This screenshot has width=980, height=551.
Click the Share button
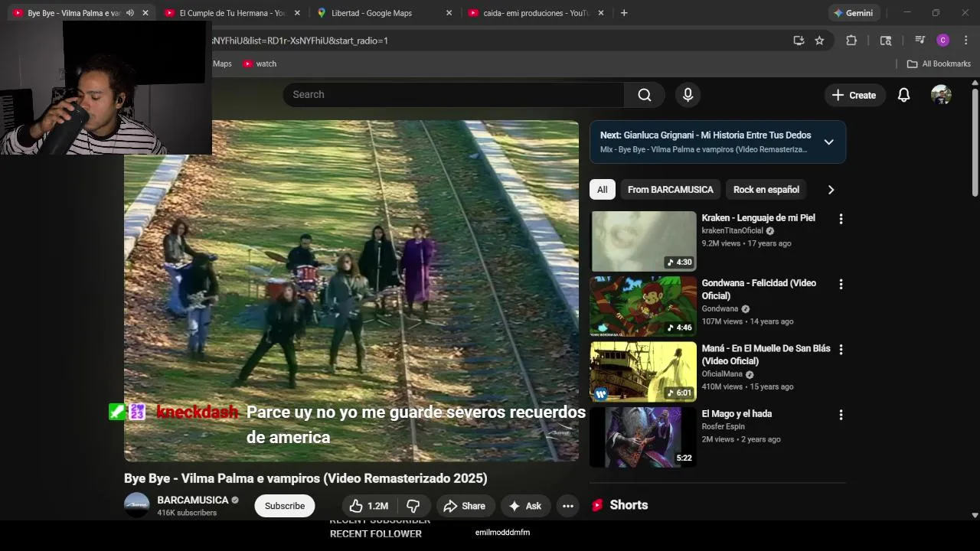click(x=464, y=506)
